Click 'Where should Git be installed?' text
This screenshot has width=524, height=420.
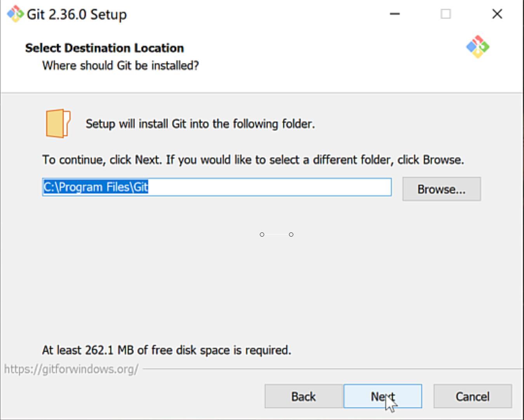(120, 65)
